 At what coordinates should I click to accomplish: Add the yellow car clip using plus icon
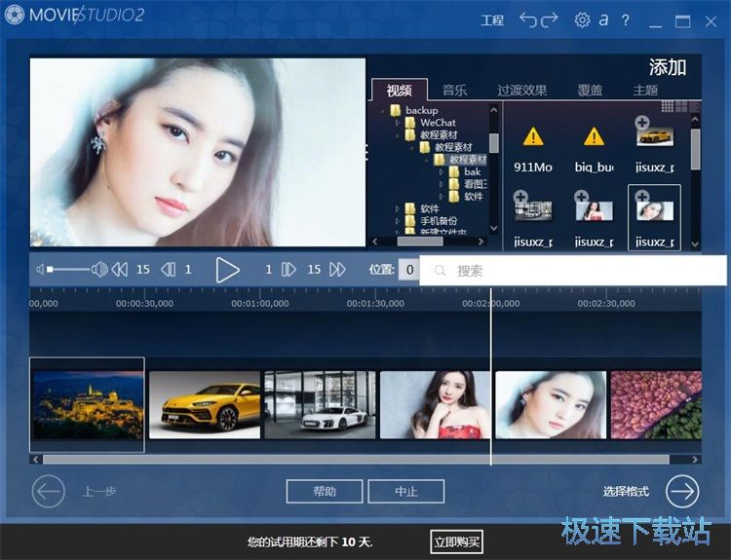[642, 123]
